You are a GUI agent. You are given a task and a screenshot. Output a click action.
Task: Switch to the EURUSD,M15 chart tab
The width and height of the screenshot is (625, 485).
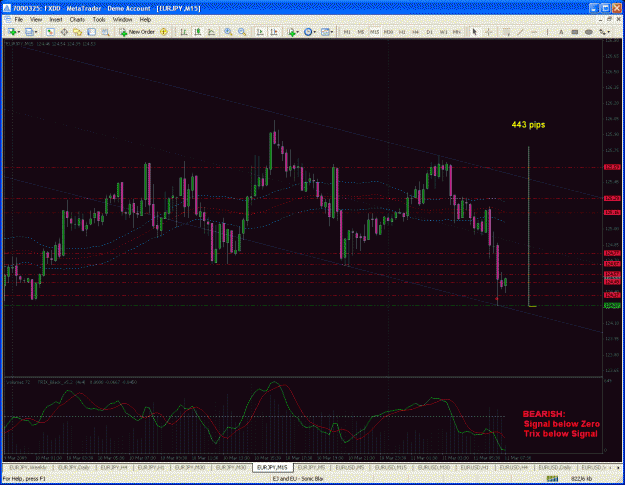[391, 467]
